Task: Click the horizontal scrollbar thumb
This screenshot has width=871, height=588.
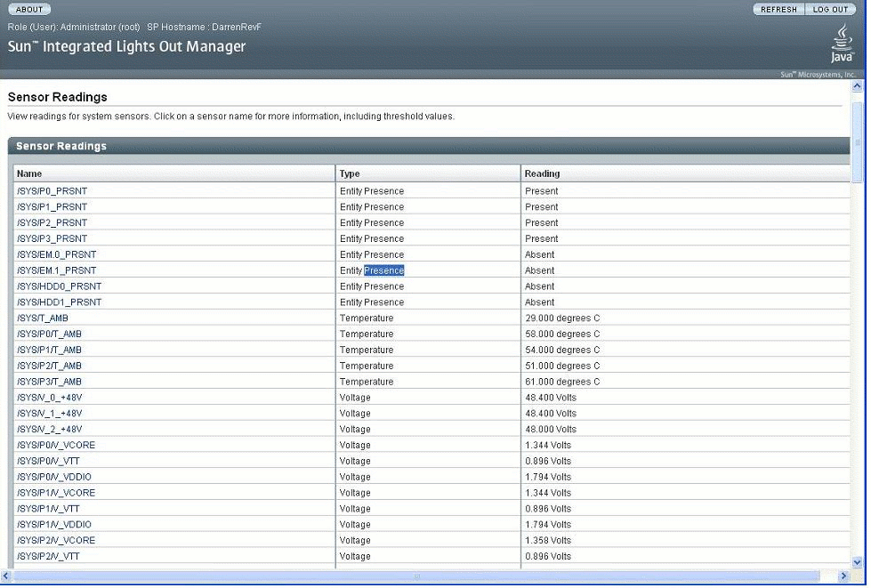Action: (416, 576)
